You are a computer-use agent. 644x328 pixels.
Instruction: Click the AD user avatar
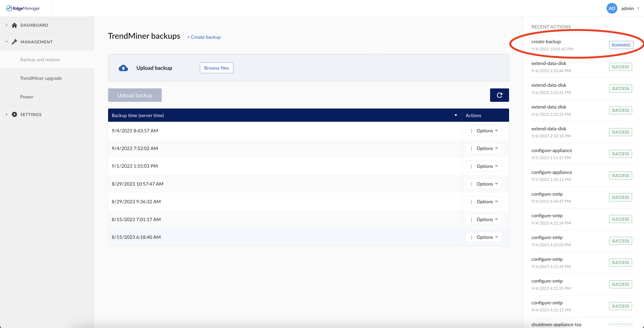612,8
